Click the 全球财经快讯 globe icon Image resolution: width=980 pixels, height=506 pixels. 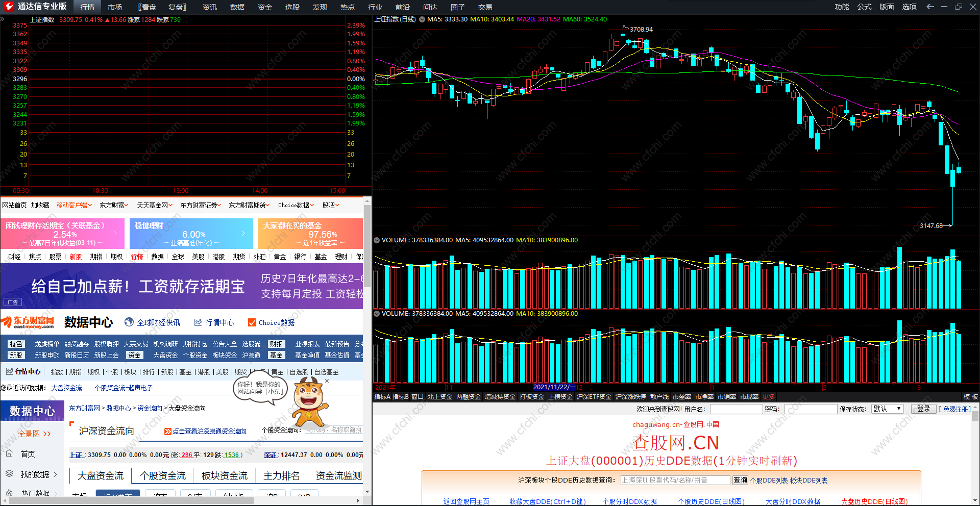[129, 322]
